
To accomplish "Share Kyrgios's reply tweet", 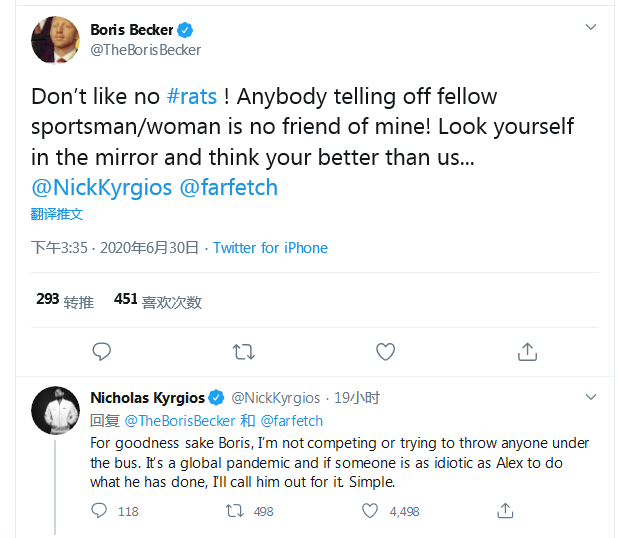I will 506,511.
